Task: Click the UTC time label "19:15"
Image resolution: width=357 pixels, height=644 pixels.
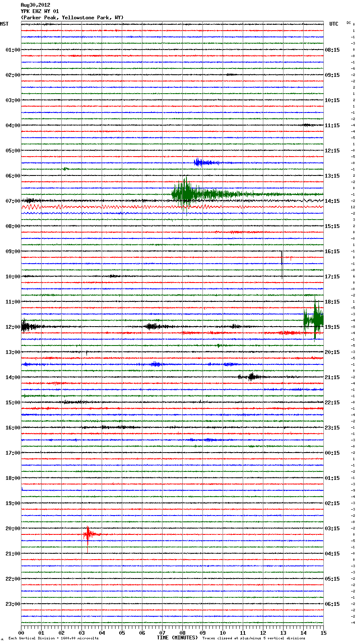Action: pyautogui.click(x=332, y=327)
